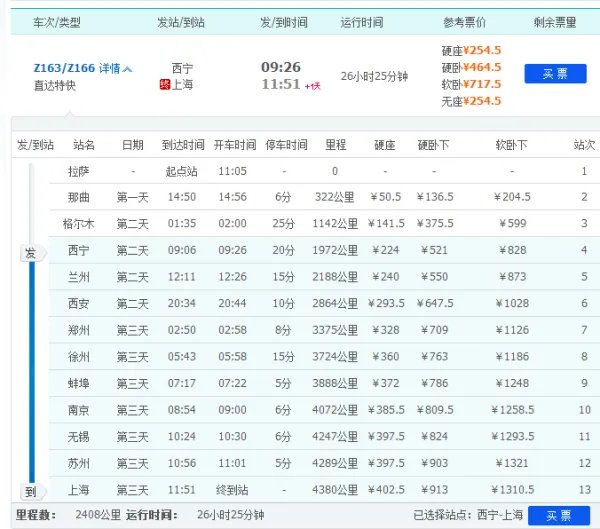Viewport: 600px width, 529px height.
Task: Click the 2408公里 total mileage value
Action: coord(98,515)
